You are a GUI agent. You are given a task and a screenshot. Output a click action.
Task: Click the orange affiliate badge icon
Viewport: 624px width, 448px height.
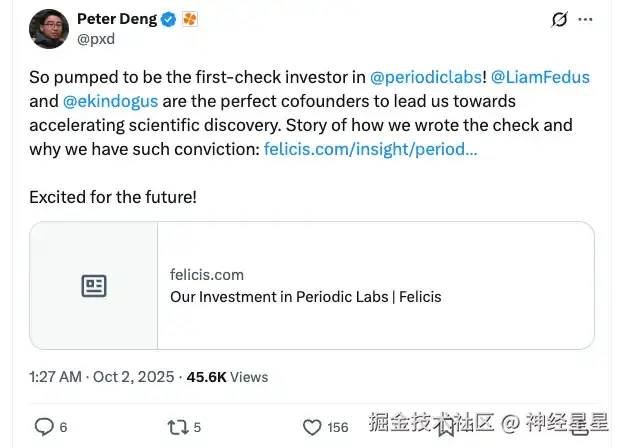pos(189,19)
